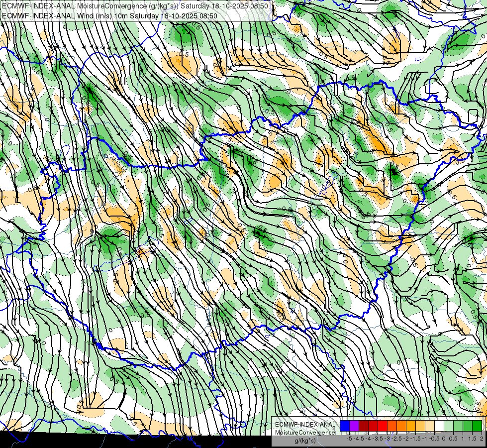Click the dark red swatch between -4.5 and -4
Image resolution: width=487 pixels, height=448 pixels.
coord(364,426)
